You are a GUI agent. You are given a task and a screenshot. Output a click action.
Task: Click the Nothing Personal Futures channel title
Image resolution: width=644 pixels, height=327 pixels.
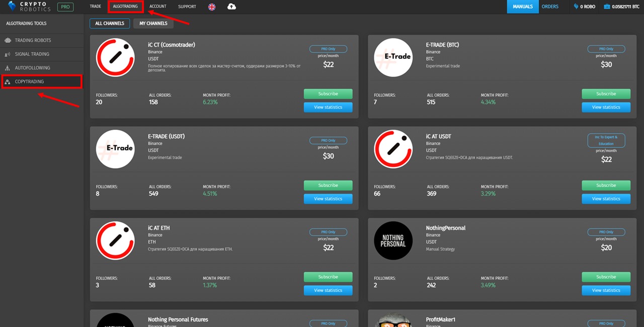[x=178, y=319]
